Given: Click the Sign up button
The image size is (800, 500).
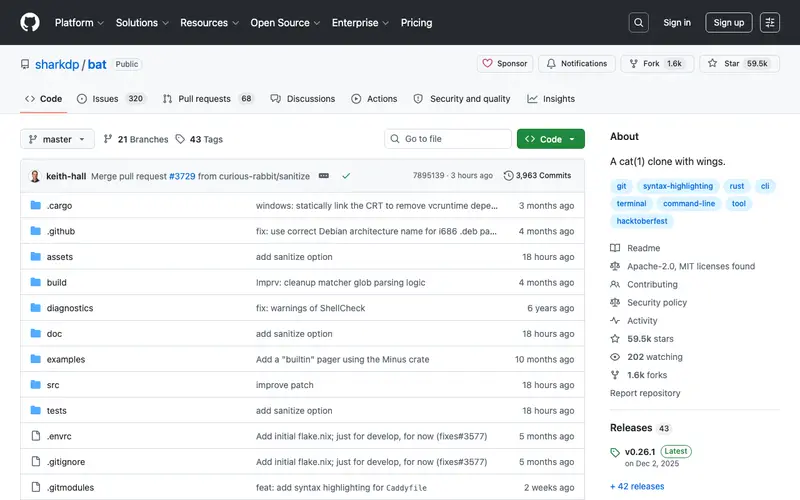Looking at the screenshot, I should coord(729,22).
